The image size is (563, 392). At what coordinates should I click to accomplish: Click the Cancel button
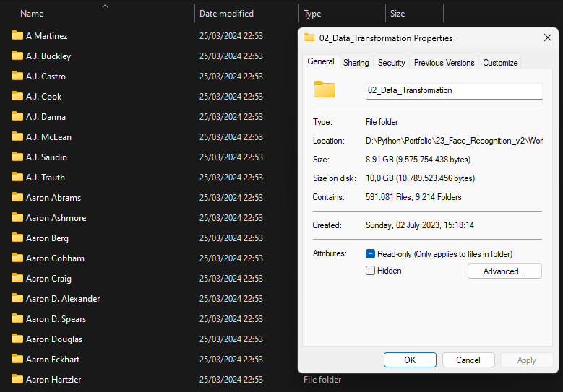click(x=468, y=360)
